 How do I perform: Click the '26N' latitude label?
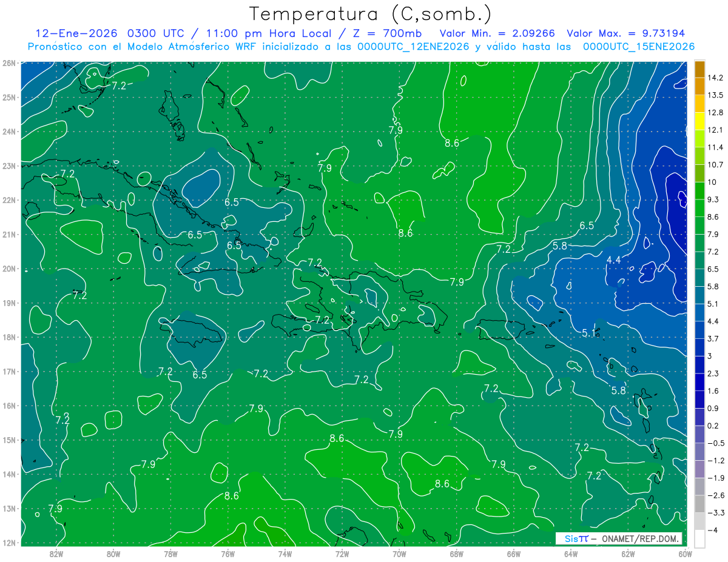[8, 63]
